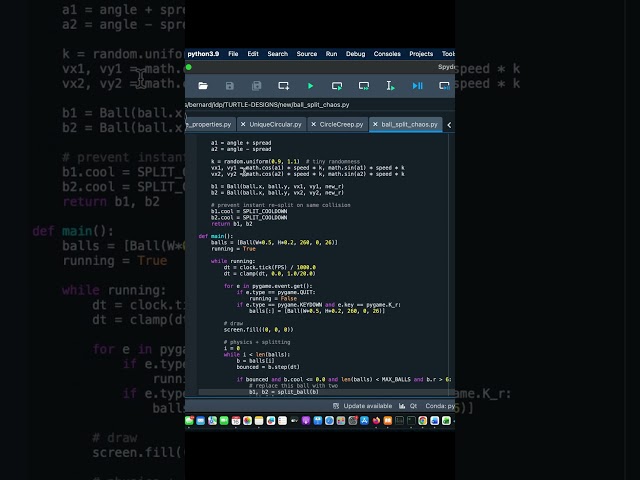Click the 'running = True' line
640x480 pixels.
233,249
